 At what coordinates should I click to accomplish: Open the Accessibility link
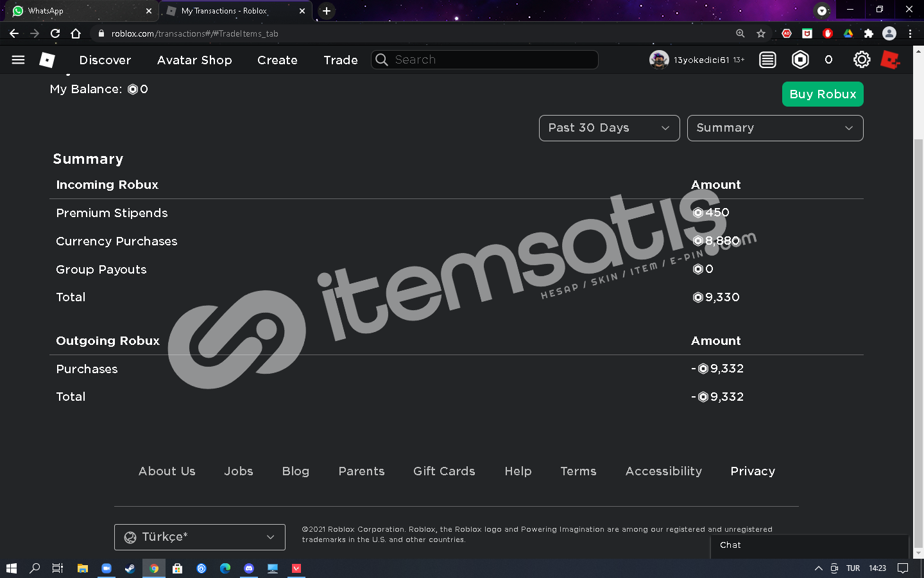tap(663, 471)
